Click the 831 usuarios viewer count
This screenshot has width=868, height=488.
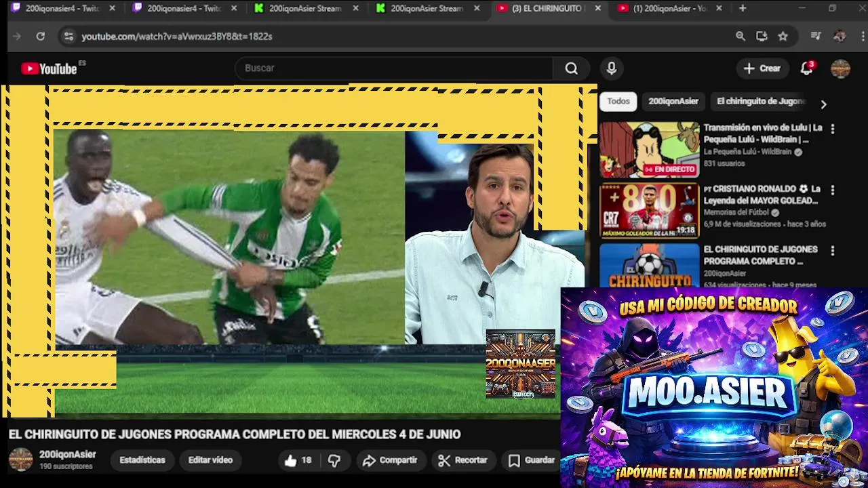pos(724,164)
